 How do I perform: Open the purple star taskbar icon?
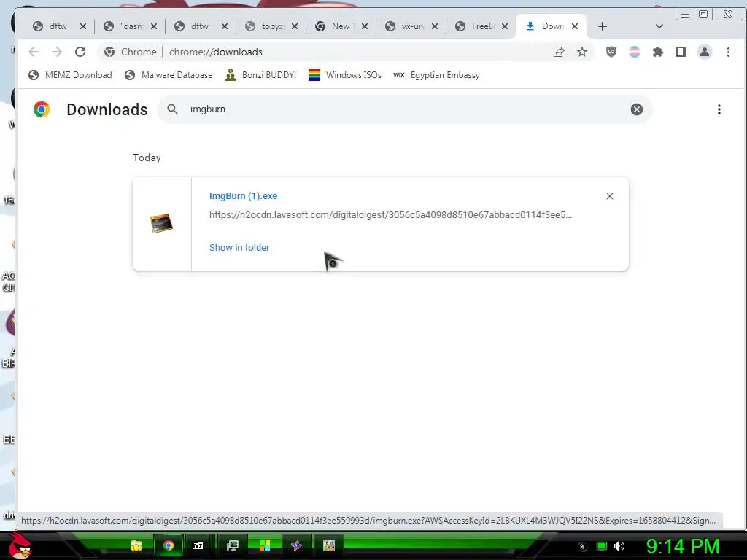tap(296, 545)
